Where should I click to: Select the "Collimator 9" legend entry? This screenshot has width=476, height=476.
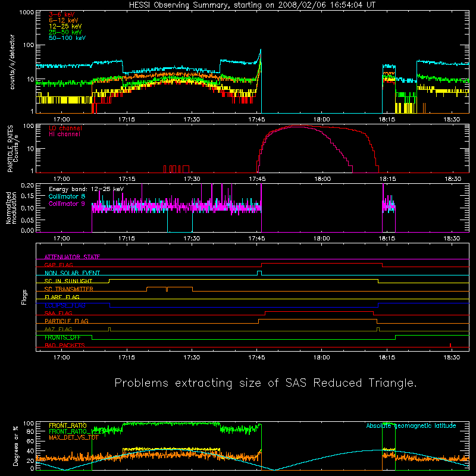click(x=67, y=203)
